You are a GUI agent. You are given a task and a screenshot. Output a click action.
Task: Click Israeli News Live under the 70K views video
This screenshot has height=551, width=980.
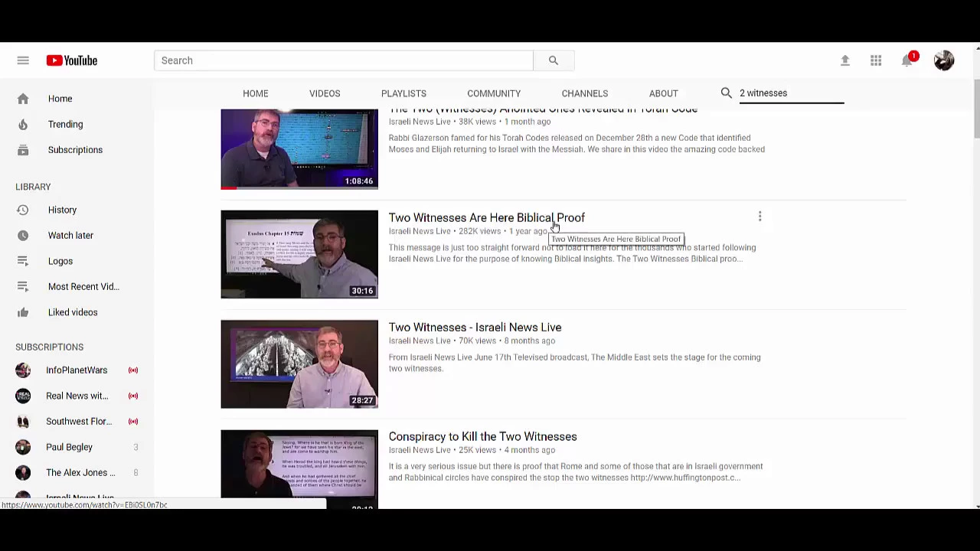420,341
